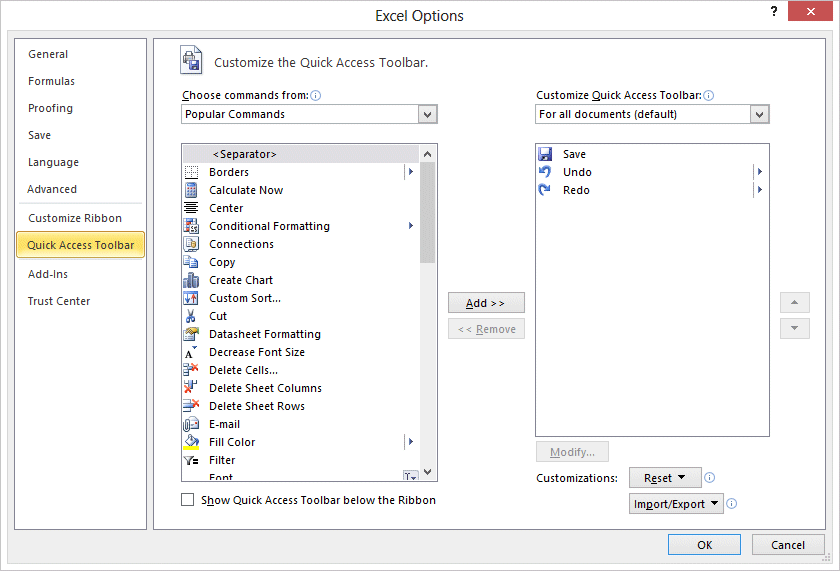Image resolution: width=840 pixels, height=571 pixels.
Task: Select the Fill Color bucket icon
Action: coord(191,442)
